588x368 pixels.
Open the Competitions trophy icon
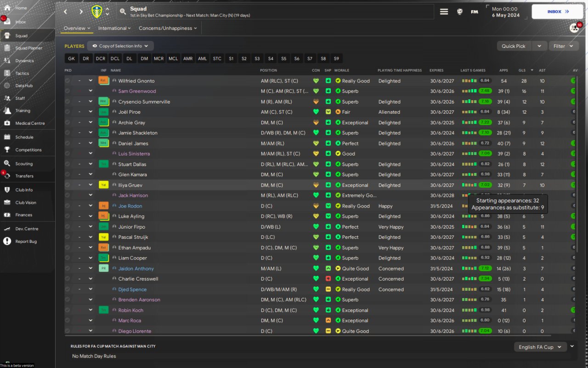click(7, 149)
